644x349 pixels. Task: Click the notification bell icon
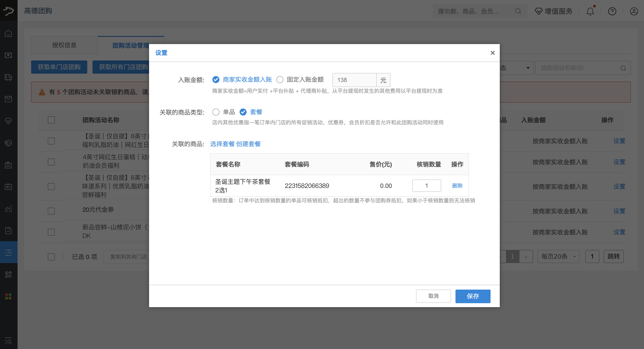click(590, 11)
